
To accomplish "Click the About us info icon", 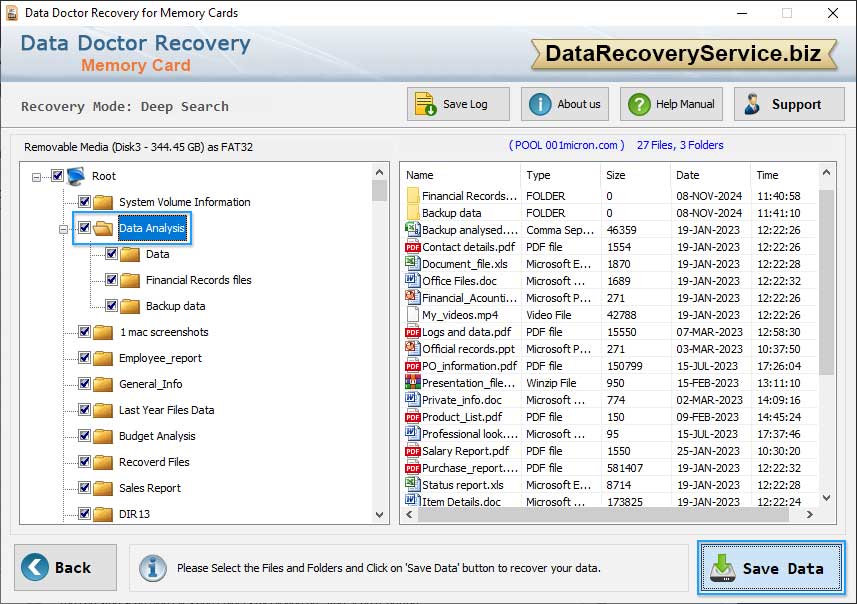I will pos(540,104).
